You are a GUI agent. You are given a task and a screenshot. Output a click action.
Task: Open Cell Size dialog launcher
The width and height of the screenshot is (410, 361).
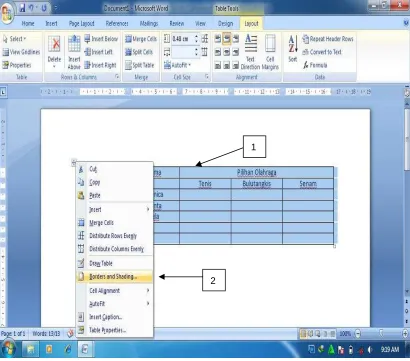tap(207, 77)
